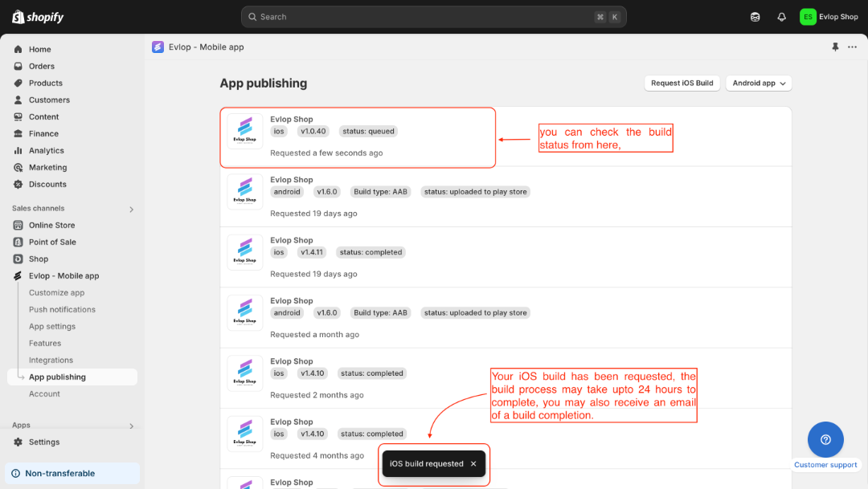Image resolution: width=868 pixels, height=489 pixels.
Task: Click thumbnail of build requested a month ago
Action: click(244, 312)
